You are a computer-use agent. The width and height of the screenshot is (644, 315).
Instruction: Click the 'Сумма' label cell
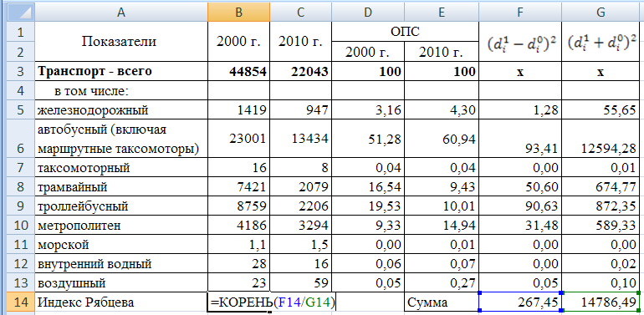[442, 302]
